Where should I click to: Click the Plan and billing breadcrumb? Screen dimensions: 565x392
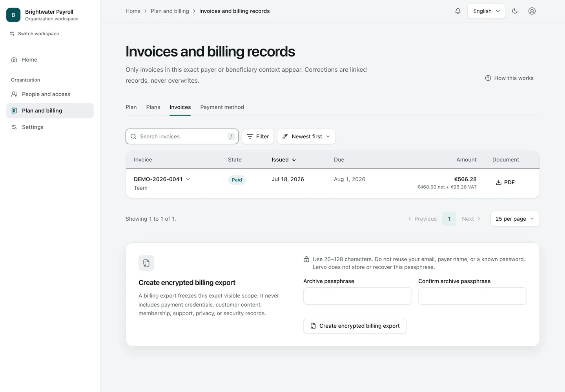click(x=170, y=11)
